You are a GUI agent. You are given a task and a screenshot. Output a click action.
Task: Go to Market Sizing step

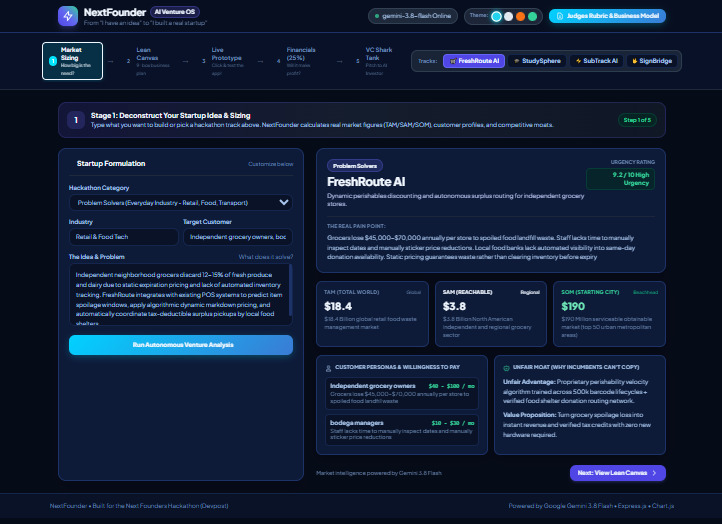[72, 61]
